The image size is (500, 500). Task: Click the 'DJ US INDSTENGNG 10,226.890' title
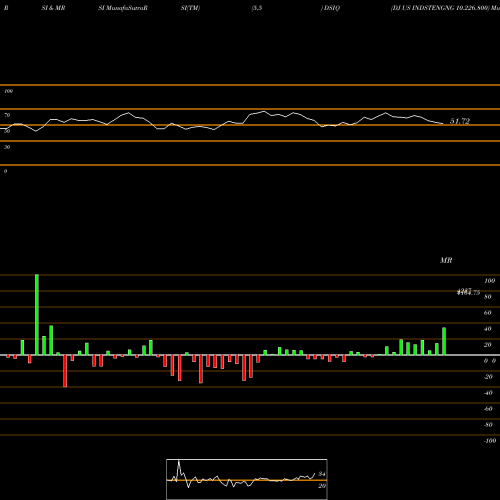click(x=440, y=8)
